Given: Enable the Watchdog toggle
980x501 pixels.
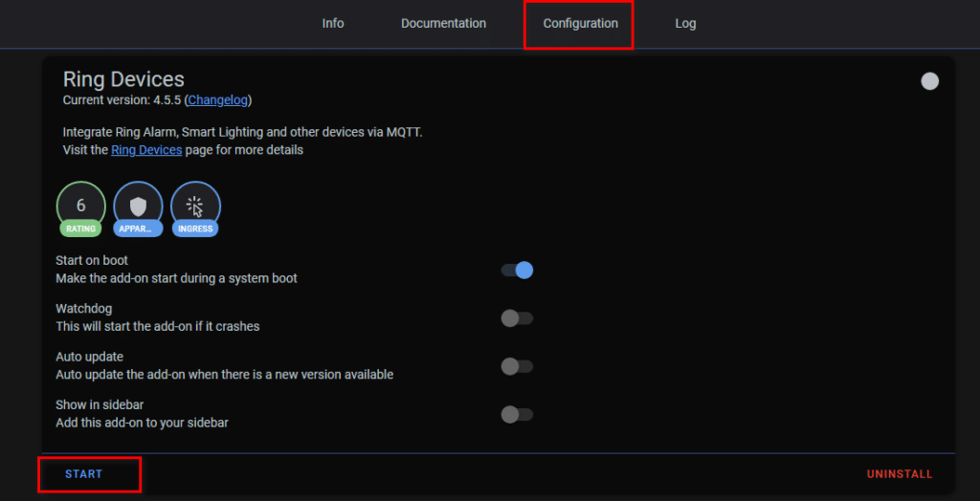Looking at the screenshot, I should (x=517, y=318).
